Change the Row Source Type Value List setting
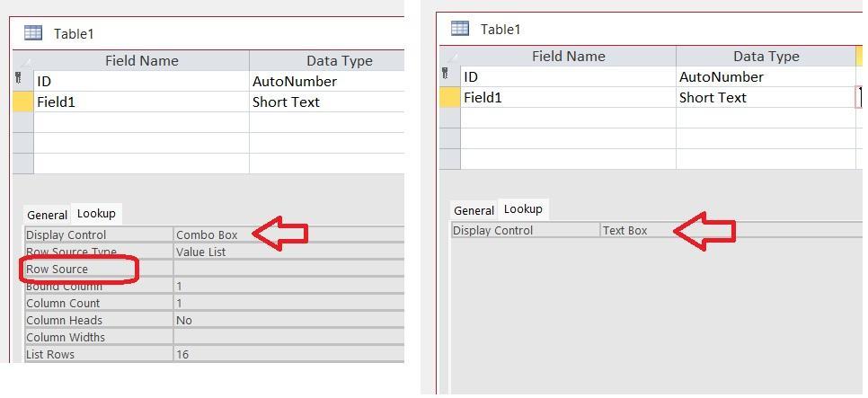 288,252
